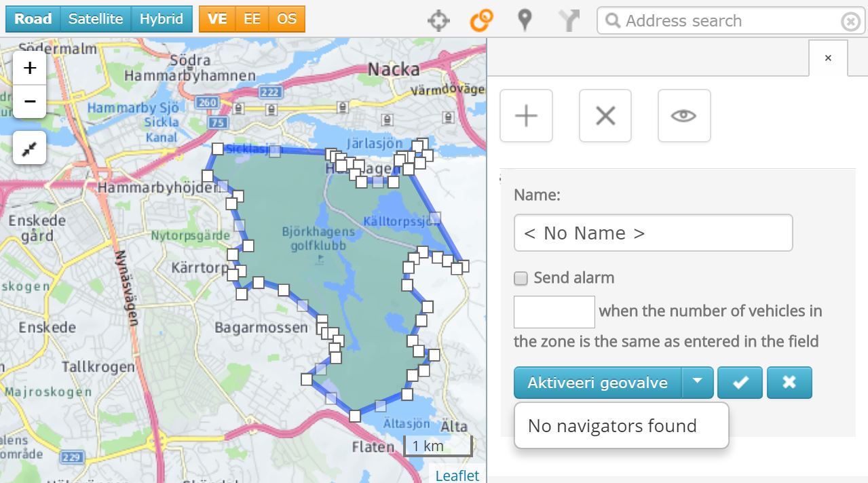Clear the address search field
The height and width of the screenshot is (483, 868).
tap(850, 22)
